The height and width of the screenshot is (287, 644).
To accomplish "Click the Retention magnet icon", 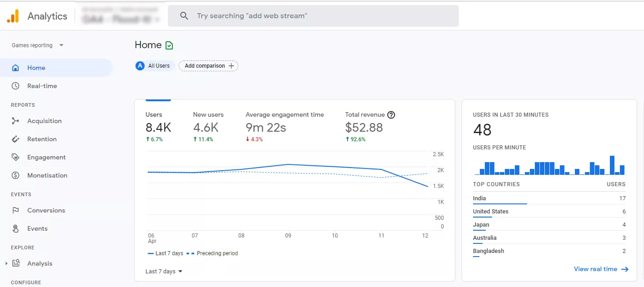I will pyautogui.click(x=15, y=139).
